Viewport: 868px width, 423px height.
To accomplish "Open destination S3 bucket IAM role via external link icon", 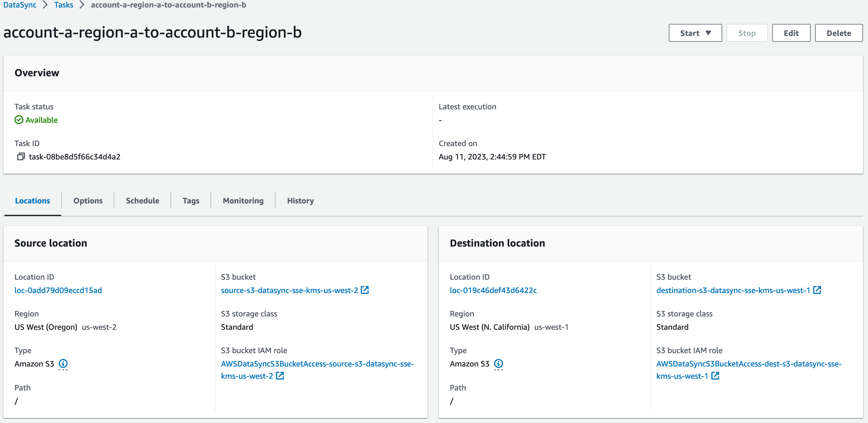I will click(x=716, y=376).
